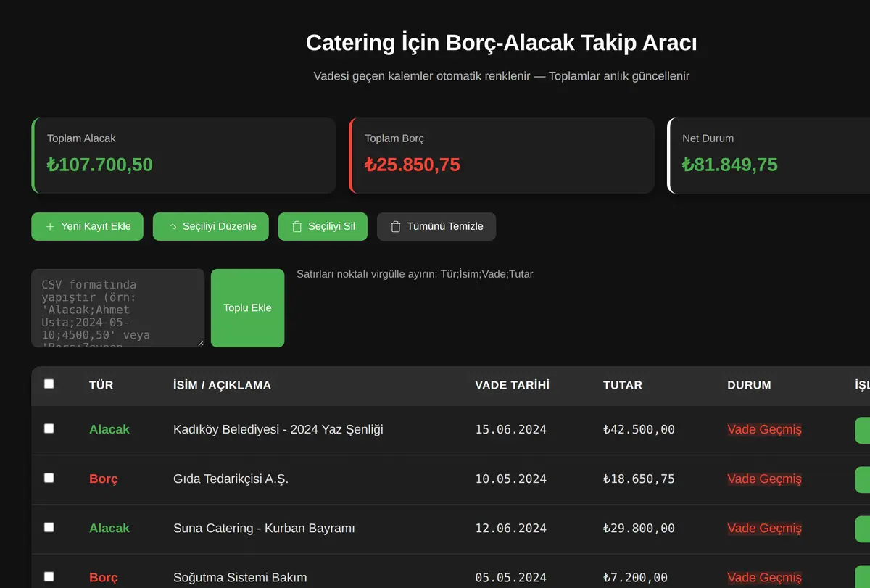Screen dimensions: 870x588
Task: Click the Net Durum value ₺81.849,75
Action: tap(729, 165)
